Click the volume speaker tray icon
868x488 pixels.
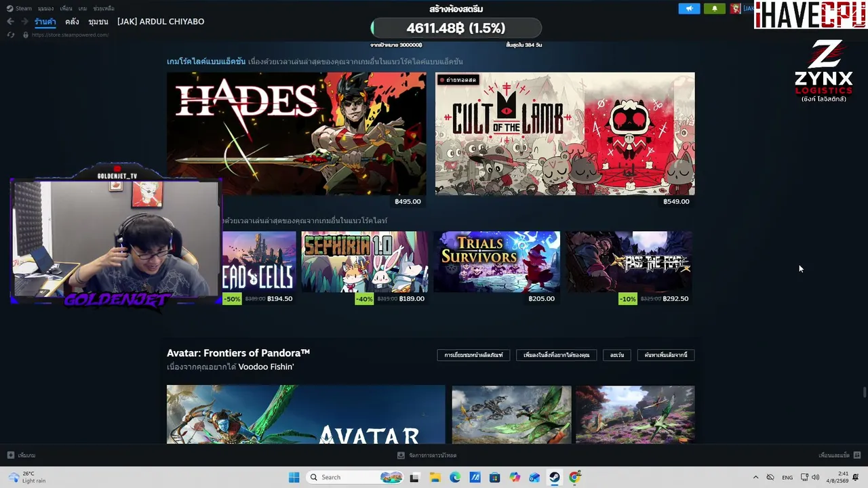tap(815, 477)
